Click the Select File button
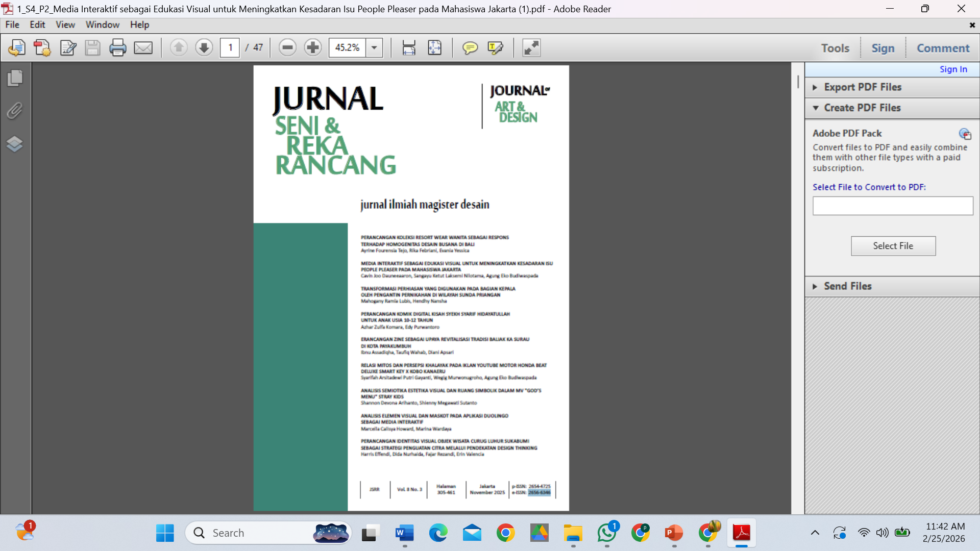 click(893, 246)
